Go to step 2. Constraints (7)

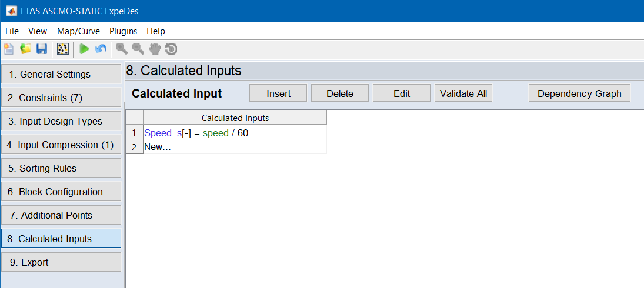[x=61, y=98]
